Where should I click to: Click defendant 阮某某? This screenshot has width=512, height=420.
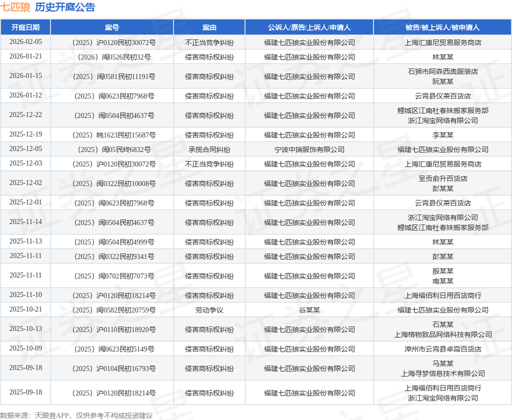(x=442, y=81)
